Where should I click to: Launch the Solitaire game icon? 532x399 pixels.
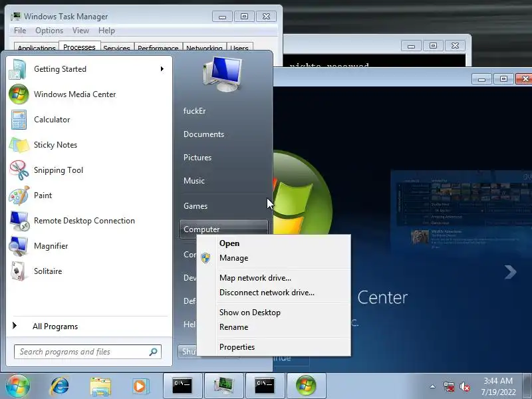click(x=19, y=271)
